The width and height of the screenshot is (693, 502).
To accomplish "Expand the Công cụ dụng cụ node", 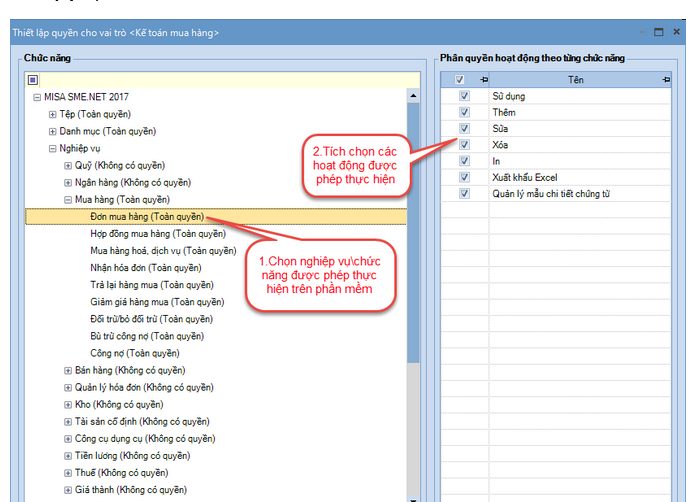I will tap(68, 439).
